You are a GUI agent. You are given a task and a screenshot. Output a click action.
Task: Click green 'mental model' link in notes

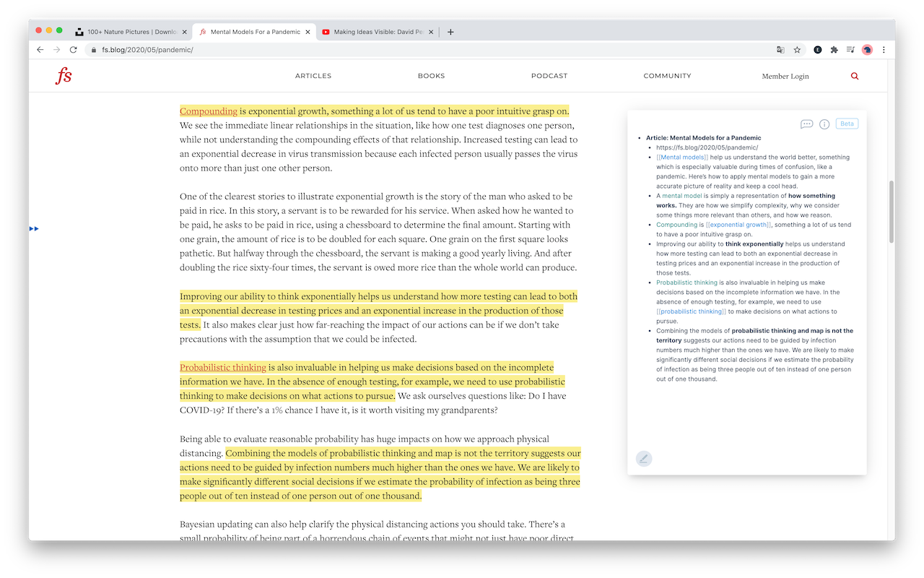[x=682, y=196]
